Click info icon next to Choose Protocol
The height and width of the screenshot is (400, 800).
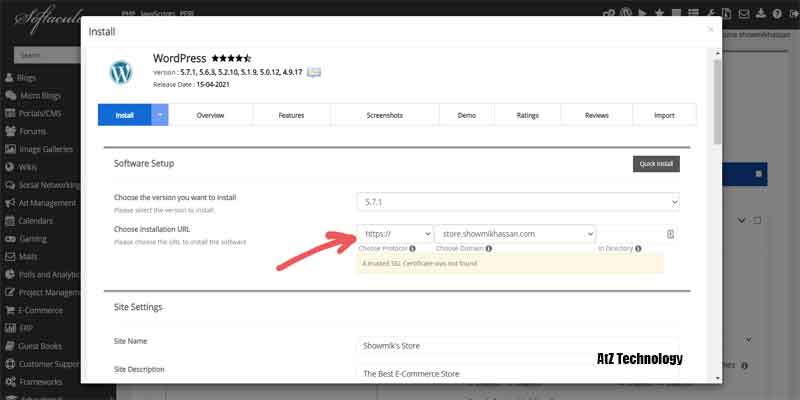[412, 248]
